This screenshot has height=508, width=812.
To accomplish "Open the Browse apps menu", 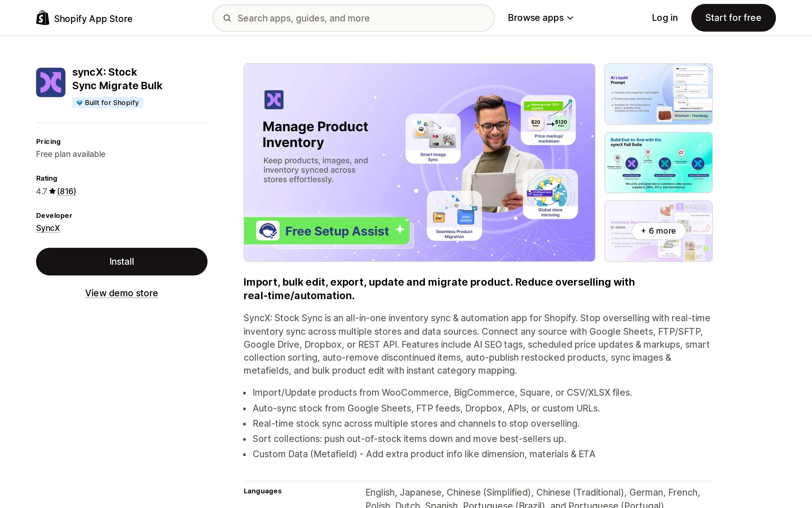I will (540, 18).
